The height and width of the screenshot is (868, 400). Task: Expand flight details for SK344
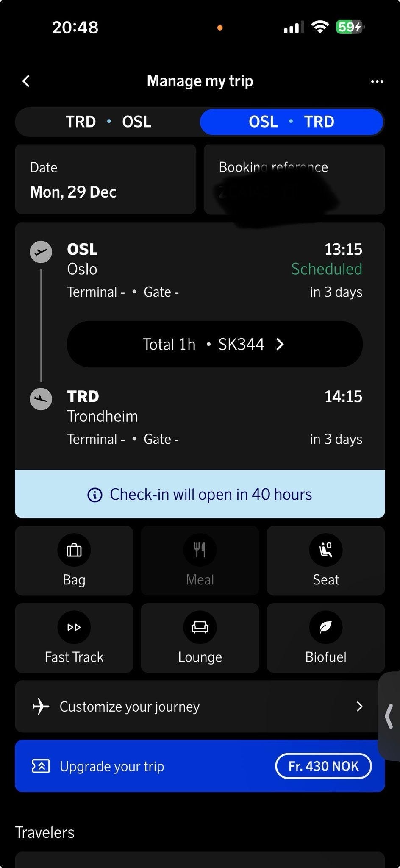215,344
